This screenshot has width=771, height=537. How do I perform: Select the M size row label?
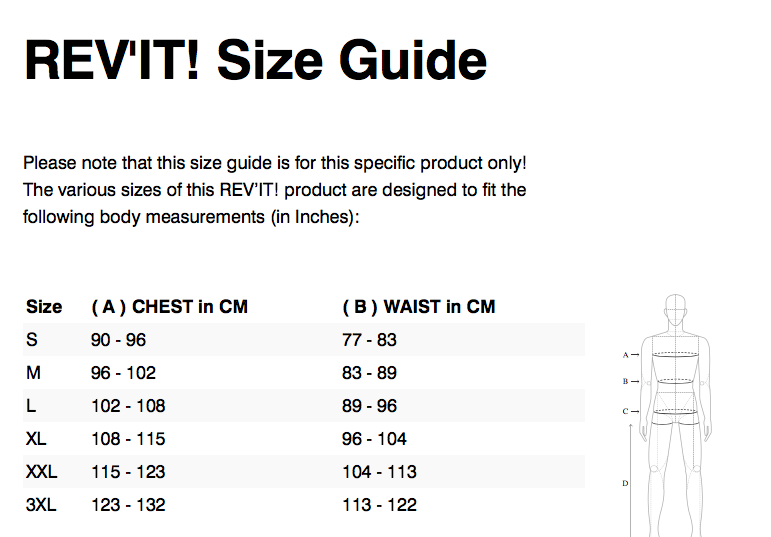34,373
